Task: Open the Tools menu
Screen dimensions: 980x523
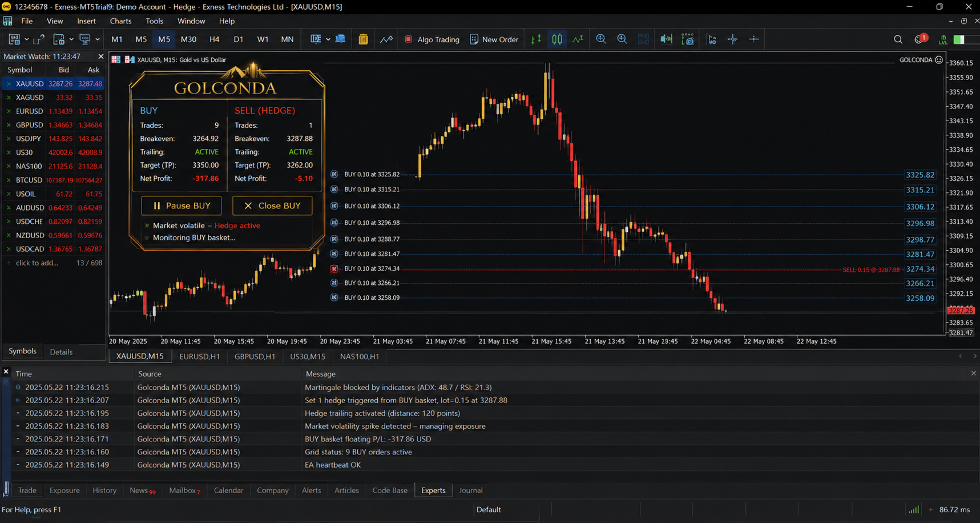Action: (x=154, y=21)
